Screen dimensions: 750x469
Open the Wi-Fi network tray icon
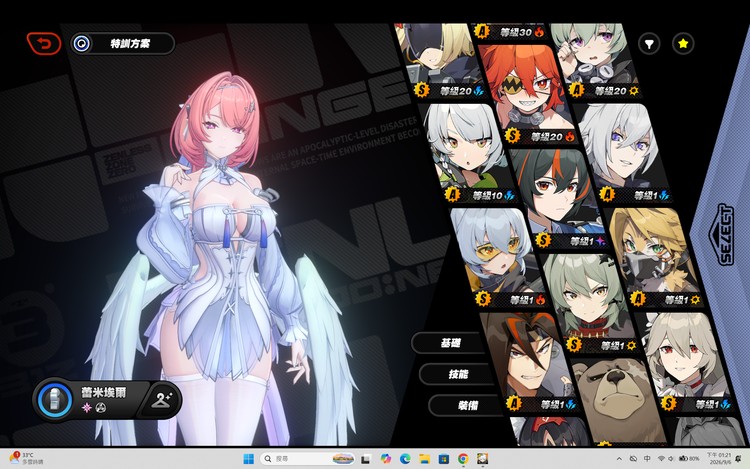click(x=661, y=458)
